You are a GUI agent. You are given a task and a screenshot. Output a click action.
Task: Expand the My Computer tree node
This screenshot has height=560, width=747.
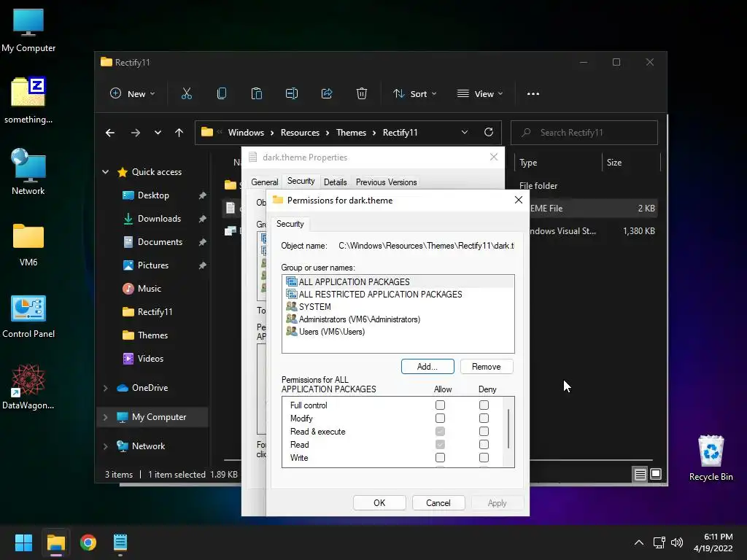(x=106, y=417)
